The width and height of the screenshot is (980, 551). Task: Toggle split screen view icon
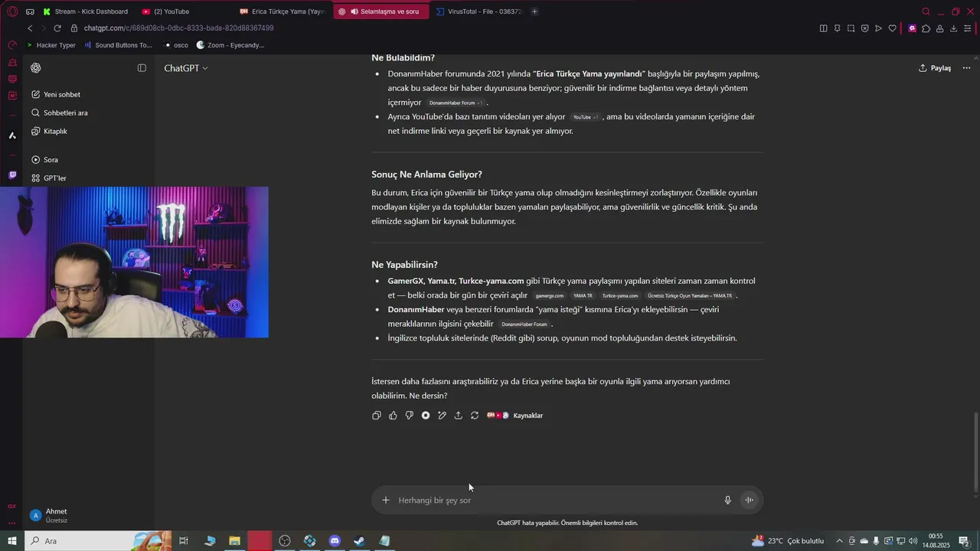pos(823,28)
